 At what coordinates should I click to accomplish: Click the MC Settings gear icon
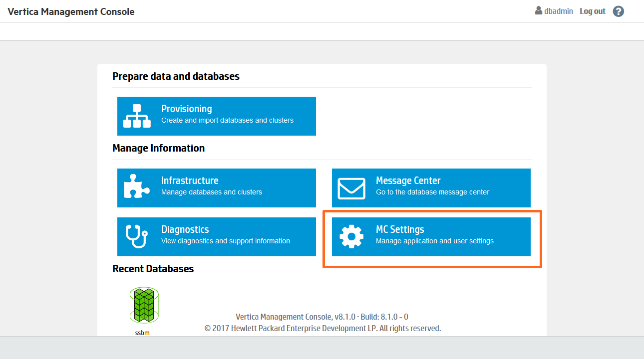(351, 236)
